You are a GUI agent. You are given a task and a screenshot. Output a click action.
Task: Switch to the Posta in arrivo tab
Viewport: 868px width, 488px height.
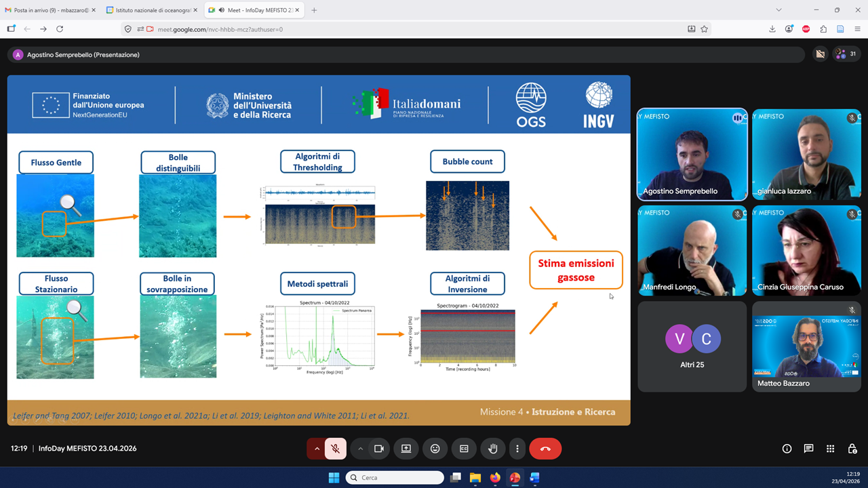51,10
